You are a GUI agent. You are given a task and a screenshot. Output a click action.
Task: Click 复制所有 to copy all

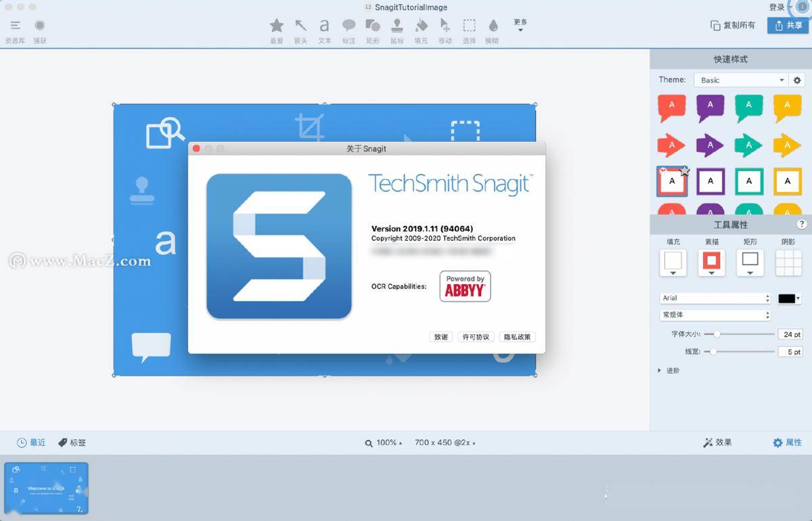[733, 25]
